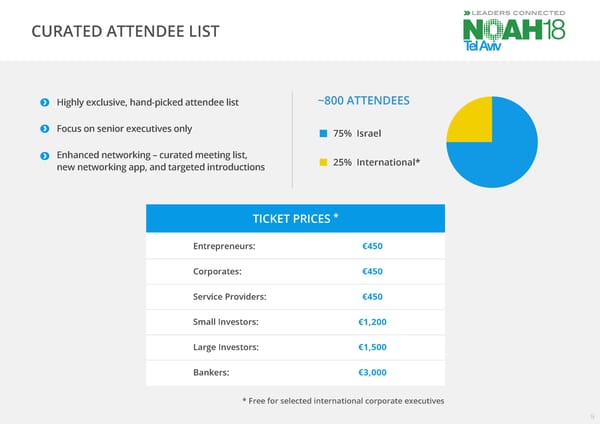Viewport: 600px width, 424px height.
Task: Select the Entrepreneurs price row label
Action: tap(224, 246)
